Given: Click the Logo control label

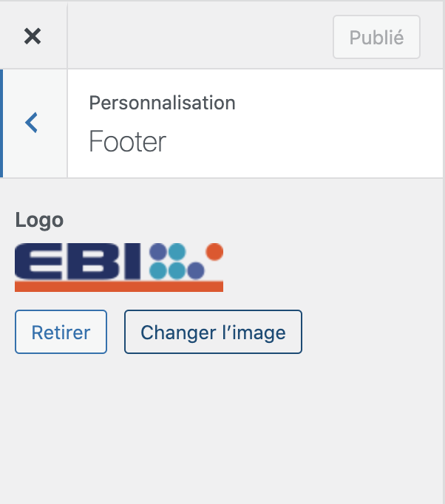Looking at the screenshot, I should click(x=39, y=220).
